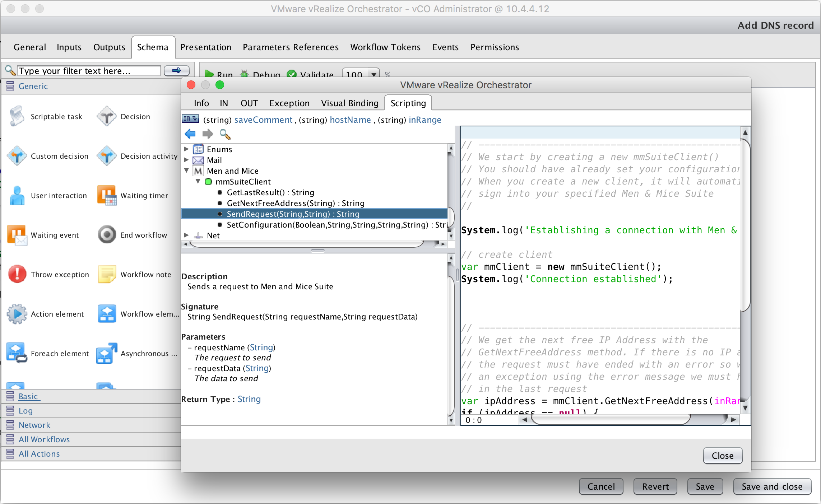Image resolution: width=821 pixels, height=504 pixels.
Task: Click the Enums node icon
Action: coord(198,149)
